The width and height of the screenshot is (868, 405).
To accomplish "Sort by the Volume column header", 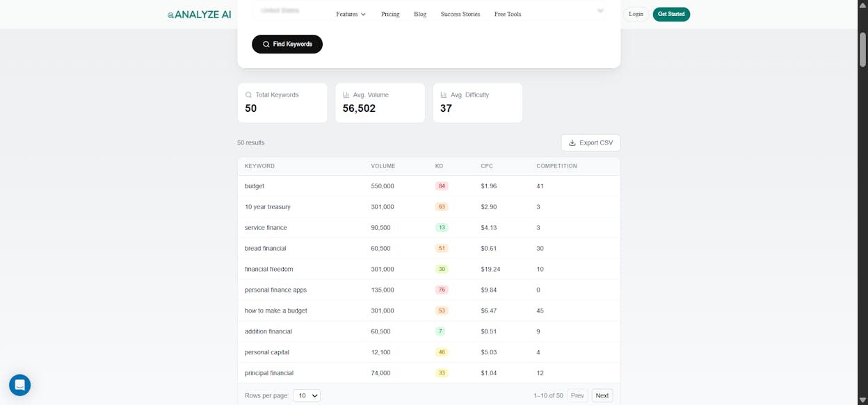I will click(x=383, y=166).
